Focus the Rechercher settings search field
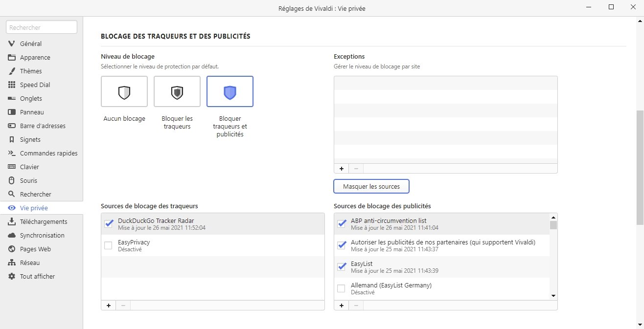Image resolution: width=644 pixels, height=329 pixels. [42, 27]
